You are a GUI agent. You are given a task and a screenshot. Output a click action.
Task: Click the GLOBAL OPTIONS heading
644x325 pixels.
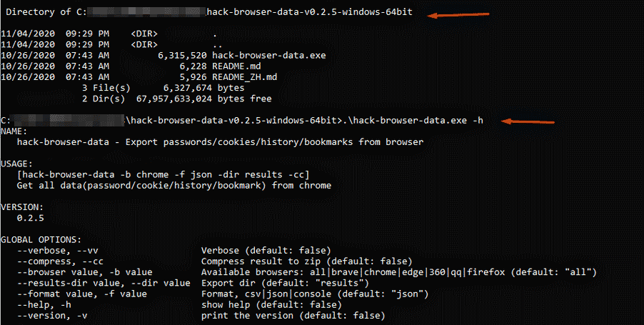[41, 239]
